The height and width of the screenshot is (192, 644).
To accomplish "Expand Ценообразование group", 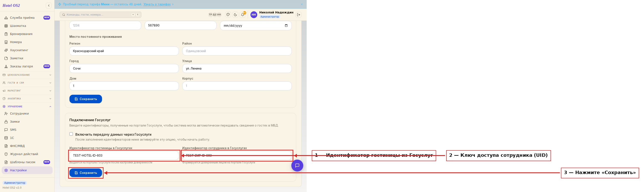I will click(27, 75).
